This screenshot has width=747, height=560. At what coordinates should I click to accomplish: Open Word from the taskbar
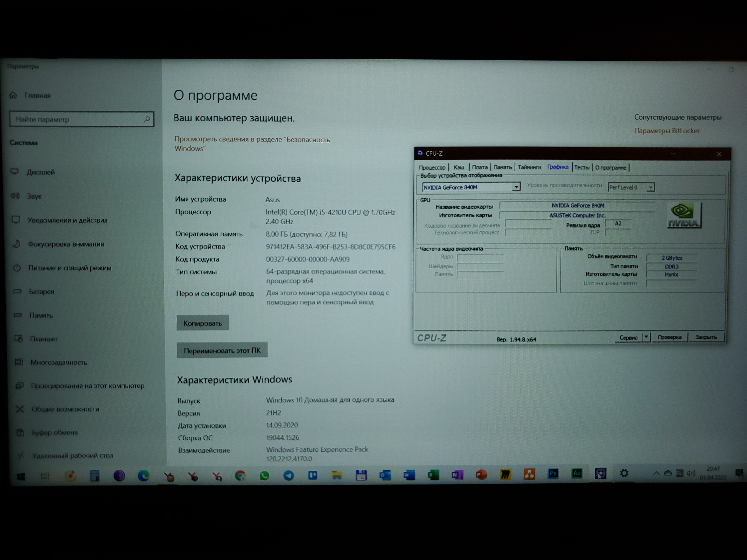coord(409,475)
